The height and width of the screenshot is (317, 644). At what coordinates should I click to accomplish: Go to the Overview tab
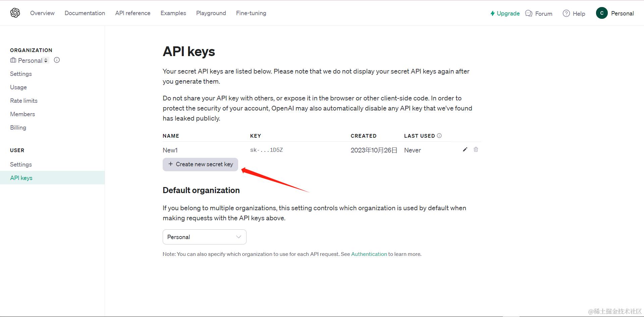(42, 13)
